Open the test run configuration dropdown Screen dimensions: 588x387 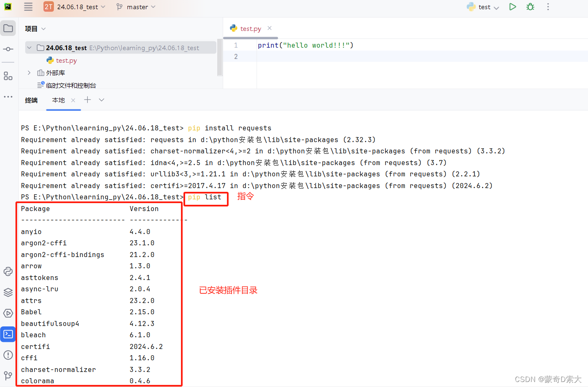tap(483, 7)
